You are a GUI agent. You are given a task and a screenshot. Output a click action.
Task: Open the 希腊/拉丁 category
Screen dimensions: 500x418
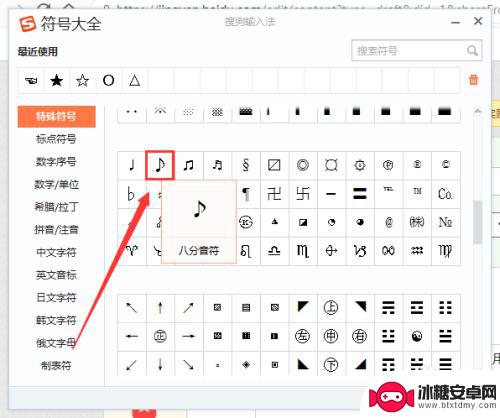pyautogui.click(x=57, y=207)
